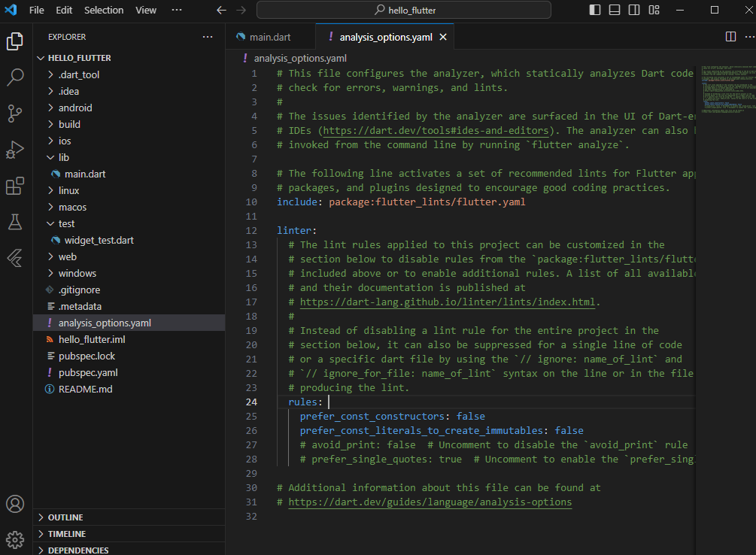Screen dimensions: 756x555
Task: Toggle the primary side bar layout icon
Action: click(595, 10)
